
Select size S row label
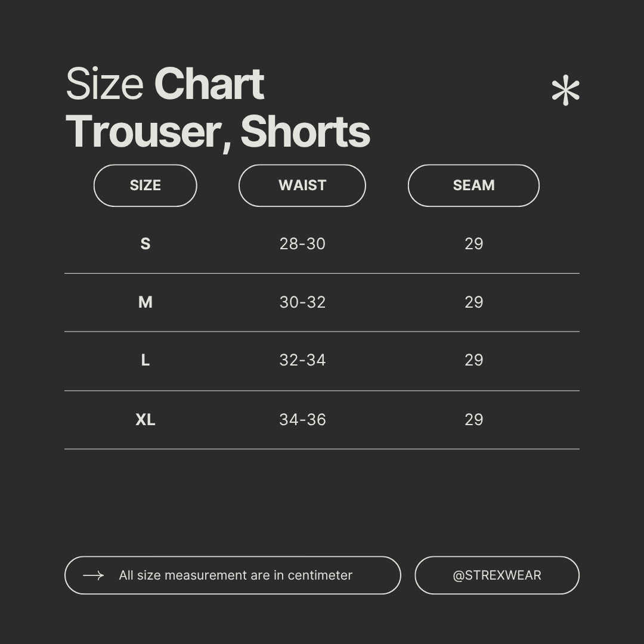(x=145, y=243)
